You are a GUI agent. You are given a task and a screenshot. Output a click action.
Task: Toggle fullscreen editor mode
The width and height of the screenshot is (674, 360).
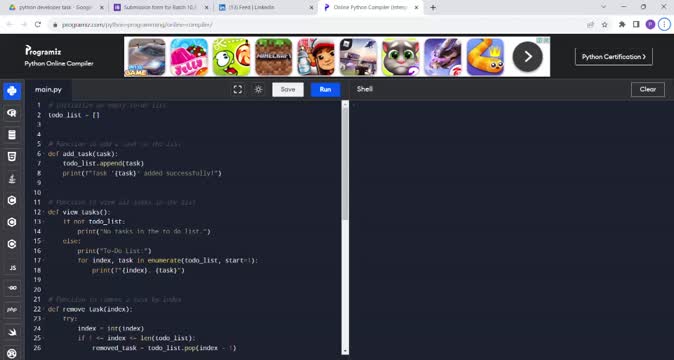[x=238, y=89]
